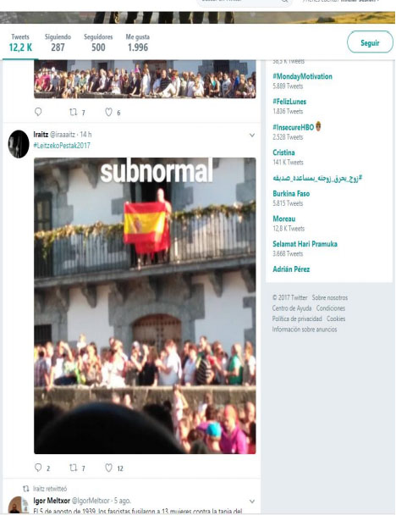Open Iraitz profile avatar
This screenshot has width=396, height=532.
click(x=19, y=144)
